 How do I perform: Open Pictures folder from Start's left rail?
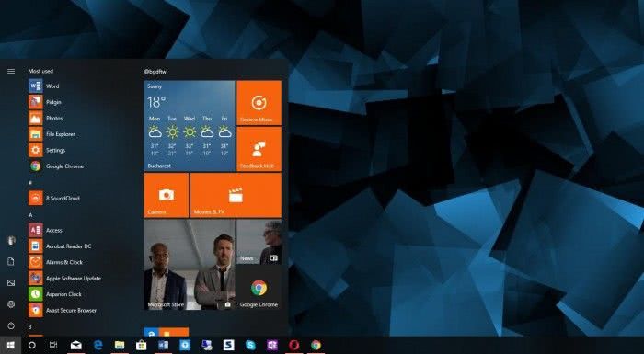[11, 283]
